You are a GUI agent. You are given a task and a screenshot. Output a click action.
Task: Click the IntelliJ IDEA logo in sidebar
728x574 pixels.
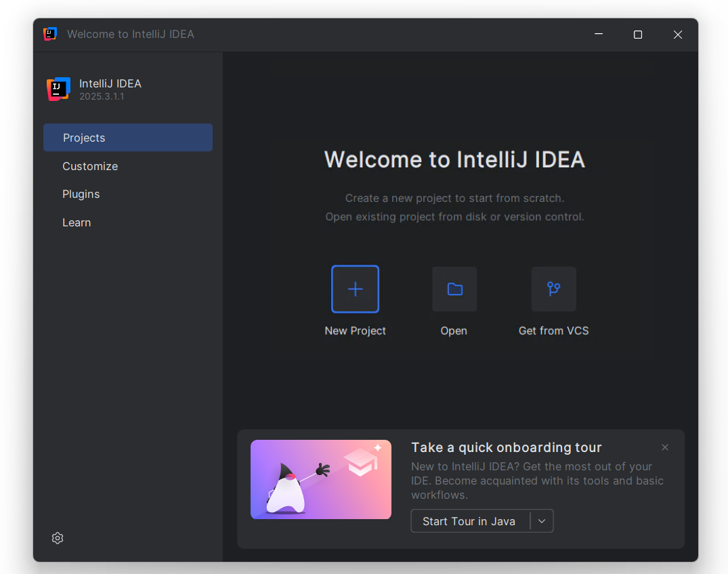[x=58, y=89]
